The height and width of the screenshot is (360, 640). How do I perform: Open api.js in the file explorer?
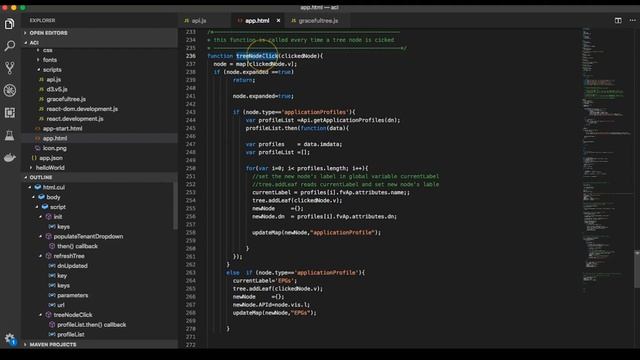pos(53,80)
